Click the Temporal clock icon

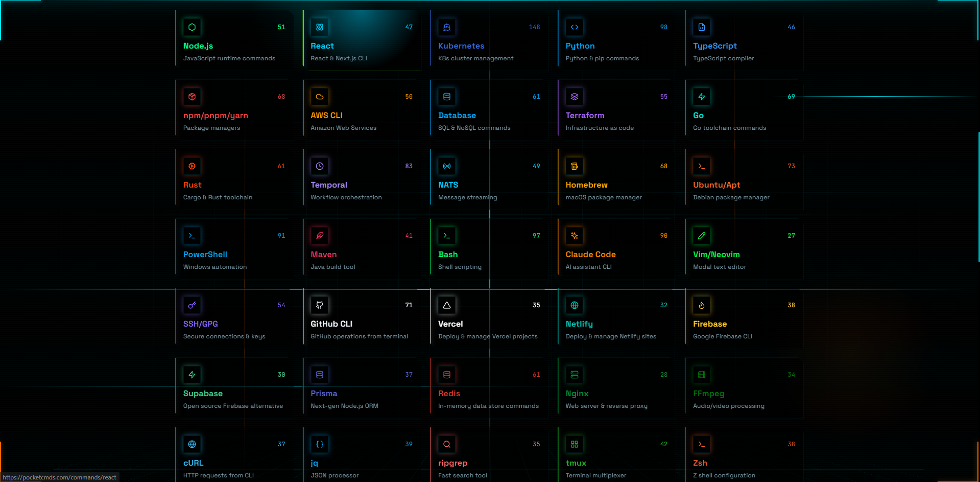320,166
